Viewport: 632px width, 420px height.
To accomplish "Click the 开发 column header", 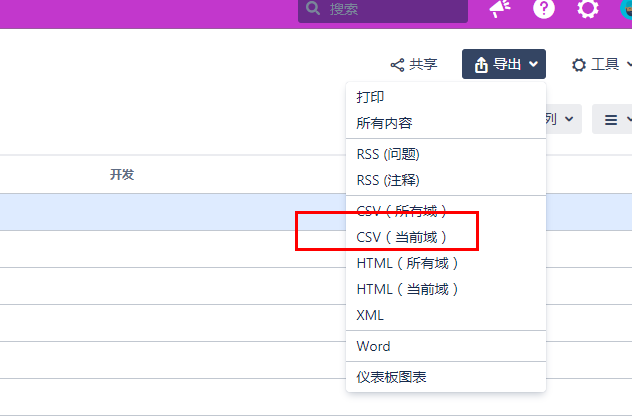I will tap(122, 175).
